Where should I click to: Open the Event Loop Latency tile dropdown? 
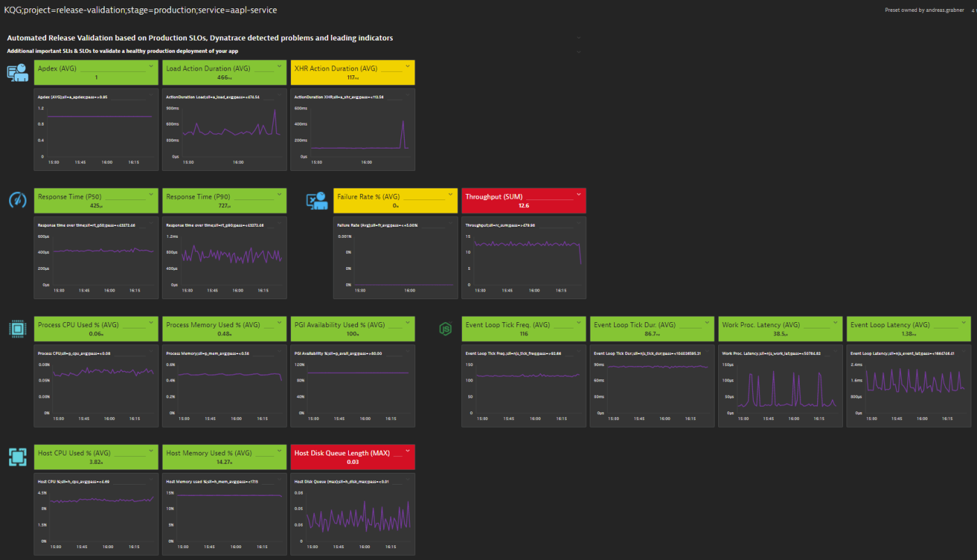tap(964, 321)
